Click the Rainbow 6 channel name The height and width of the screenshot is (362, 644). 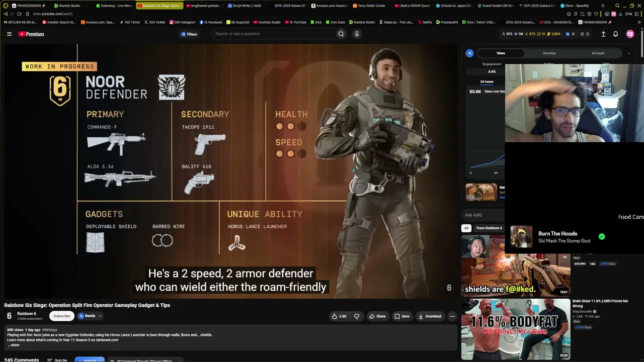pyautogui.click(x=27, y=314)
